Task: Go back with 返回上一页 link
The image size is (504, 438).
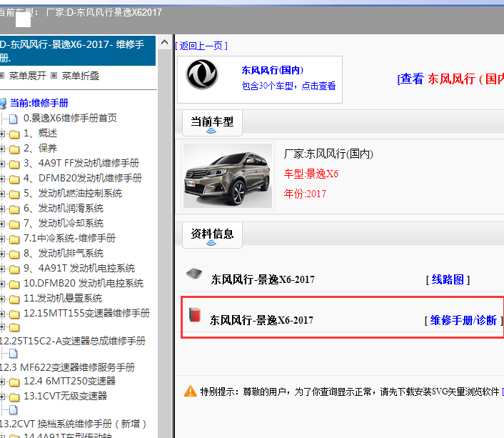Action: 201,46
